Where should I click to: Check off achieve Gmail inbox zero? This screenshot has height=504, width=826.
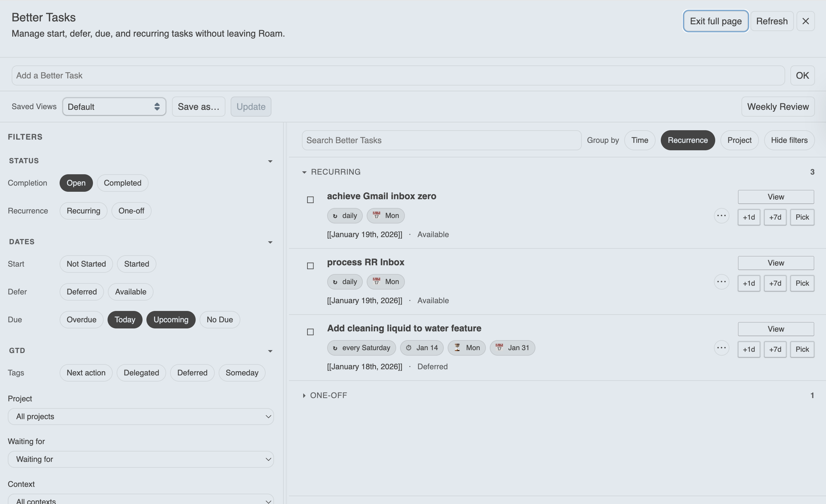coord(310,200)
